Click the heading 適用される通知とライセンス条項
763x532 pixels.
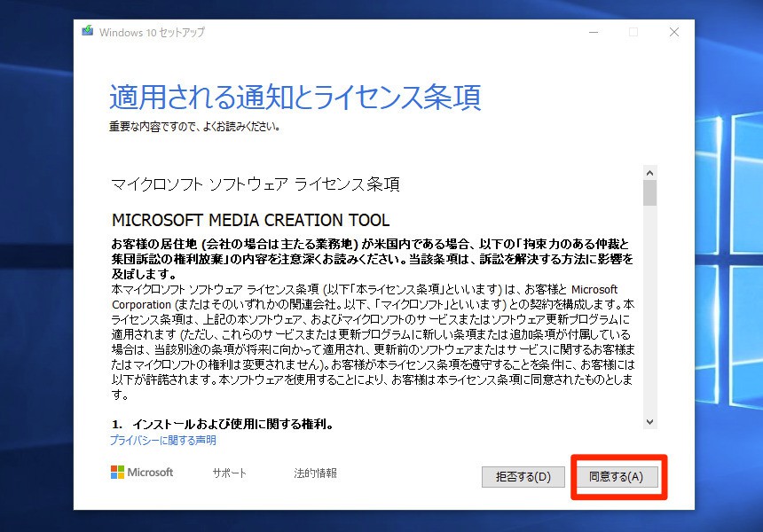[295, 97]
